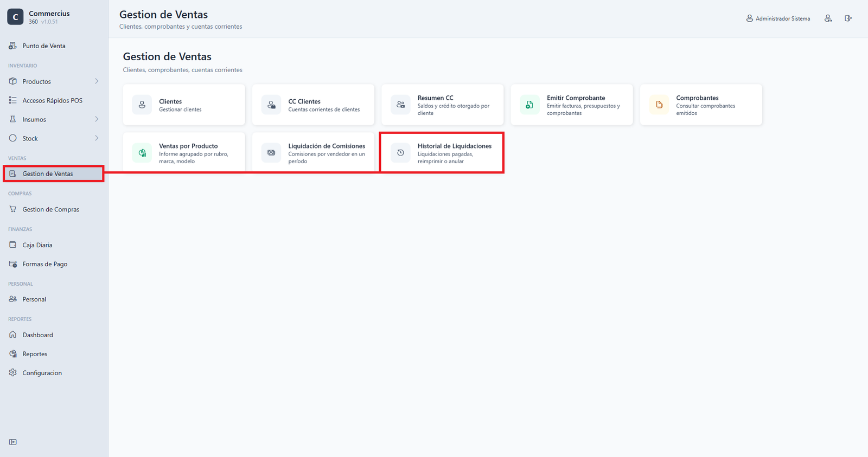Expand the Insumos submenu chevron

coord(97,119)
